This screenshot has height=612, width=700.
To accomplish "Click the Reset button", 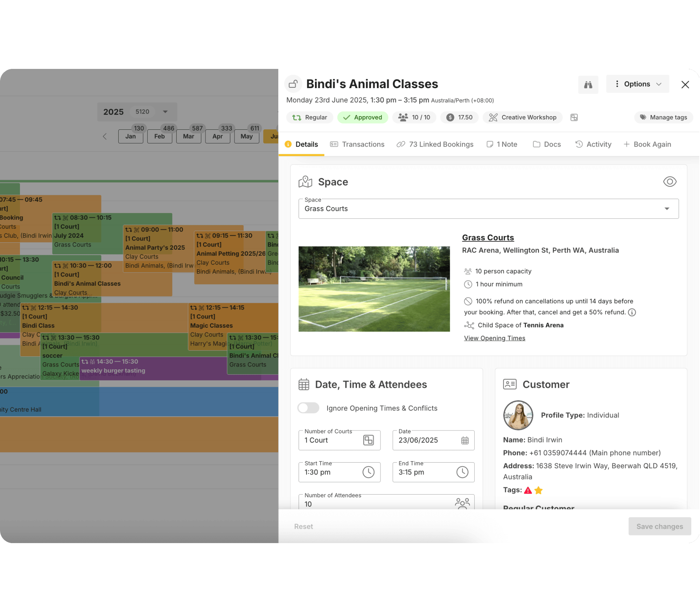I will [303, 526].
